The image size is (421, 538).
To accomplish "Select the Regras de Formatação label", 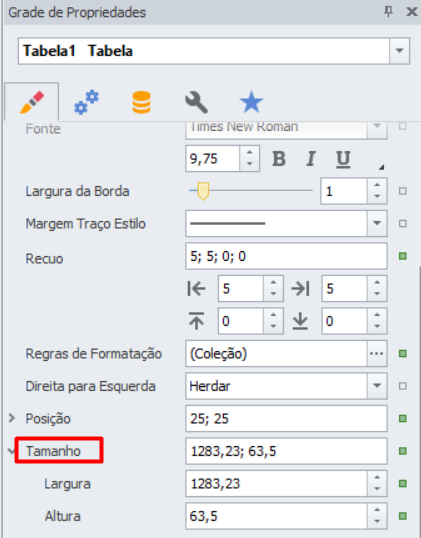I will click(94, 354).
